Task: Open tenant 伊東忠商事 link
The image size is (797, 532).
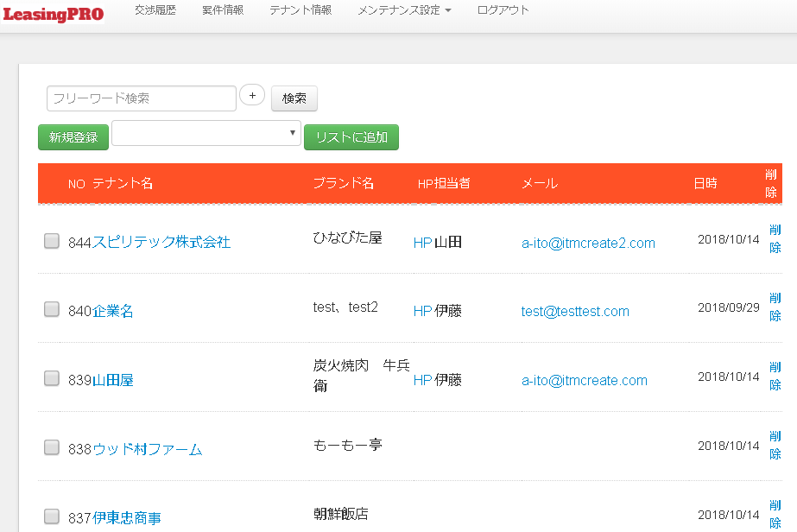Action: point(127,518)
